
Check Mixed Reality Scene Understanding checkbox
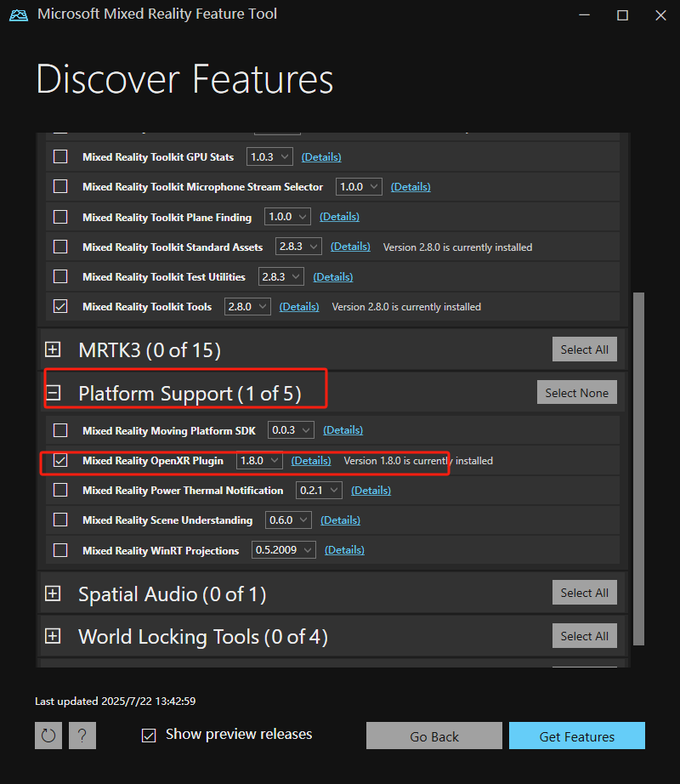pos(60,520)
